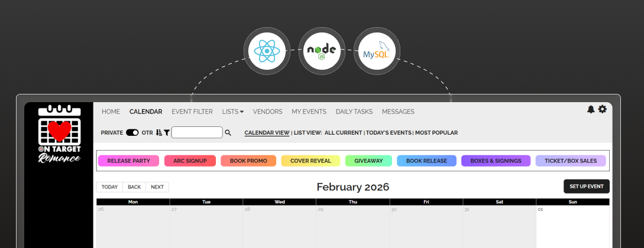This screenshot has height=248, width=644.
Task: Go to the Vendors page
Action: pyautogui.click(x=267, y=112)
